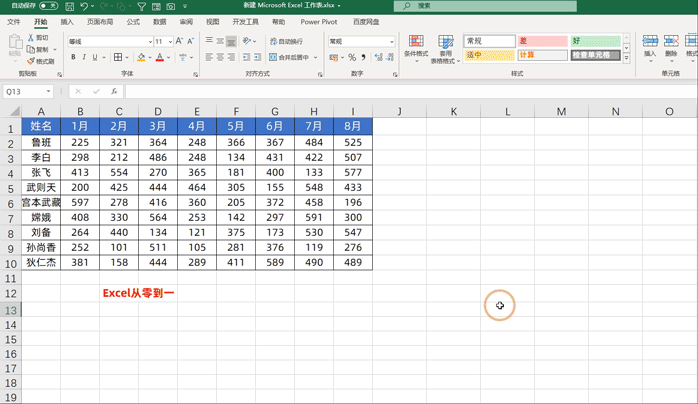Viewport: 698px width, 404px height.
Task: Click the Insert Function fx icon
Action: point(114,91)
